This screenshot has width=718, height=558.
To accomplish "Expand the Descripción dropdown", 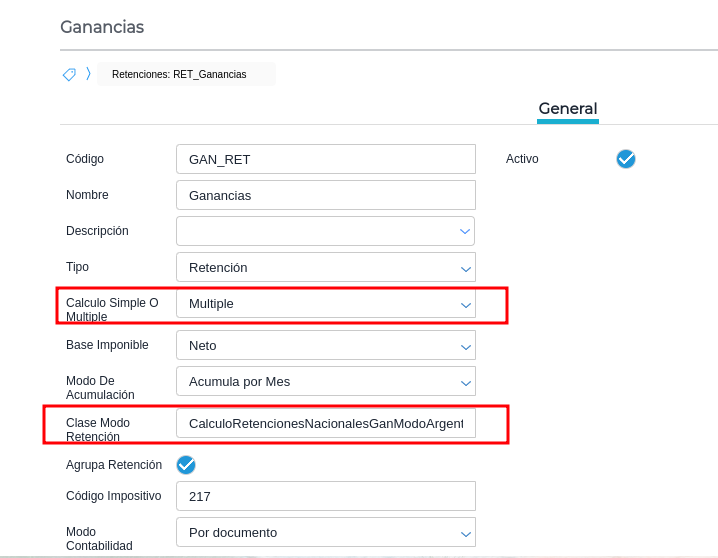I will coord(325,231).
